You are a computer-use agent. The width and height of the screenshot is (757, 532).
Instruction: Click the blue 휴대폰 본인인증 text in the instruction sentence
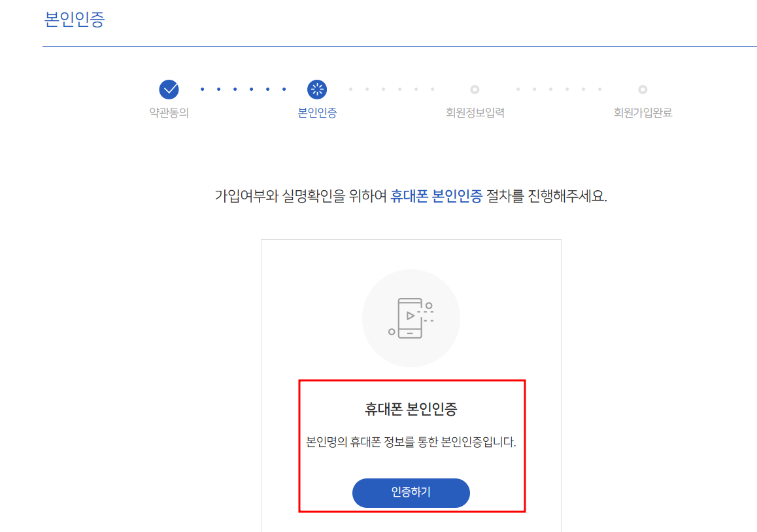coord(437,195)
